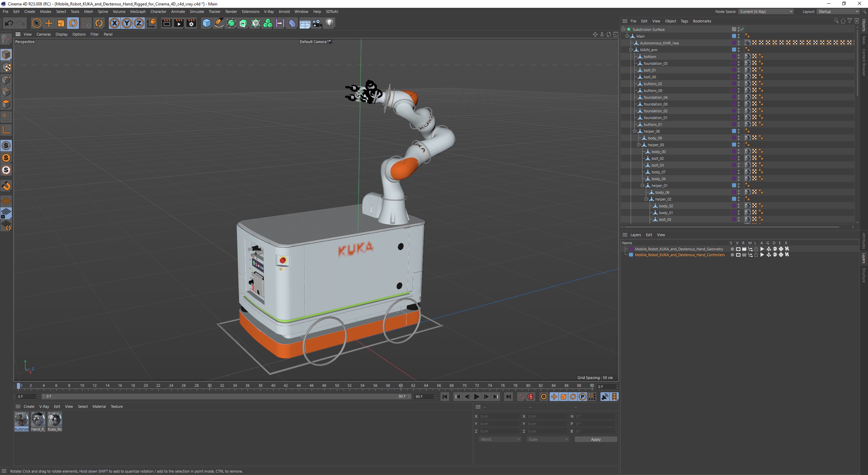Viewport: 868px width, 475px height.
Task: Toggle the Y axis lock
Action: pyautogui.click(x=127, y=23)
